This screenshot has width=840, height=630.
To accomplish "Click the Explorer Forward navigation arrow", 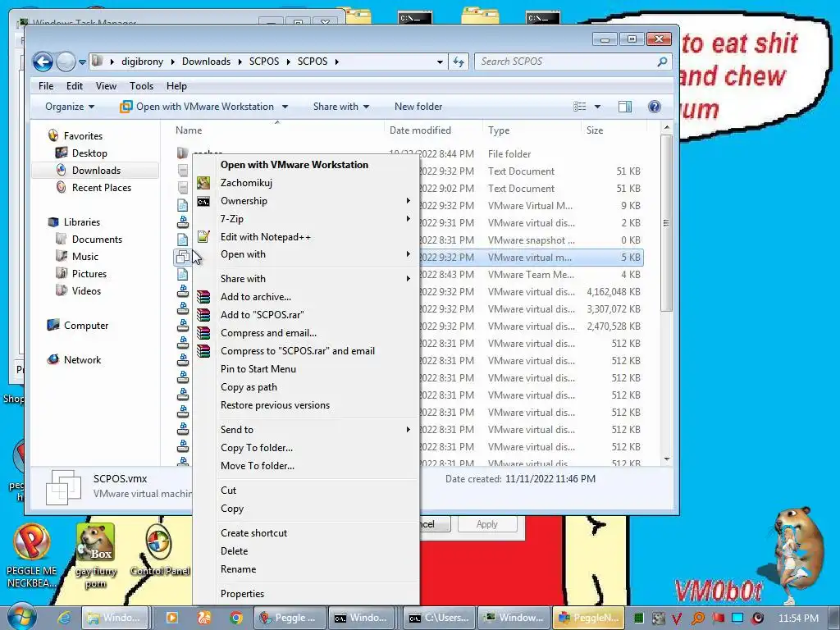I will click(66, 62).
